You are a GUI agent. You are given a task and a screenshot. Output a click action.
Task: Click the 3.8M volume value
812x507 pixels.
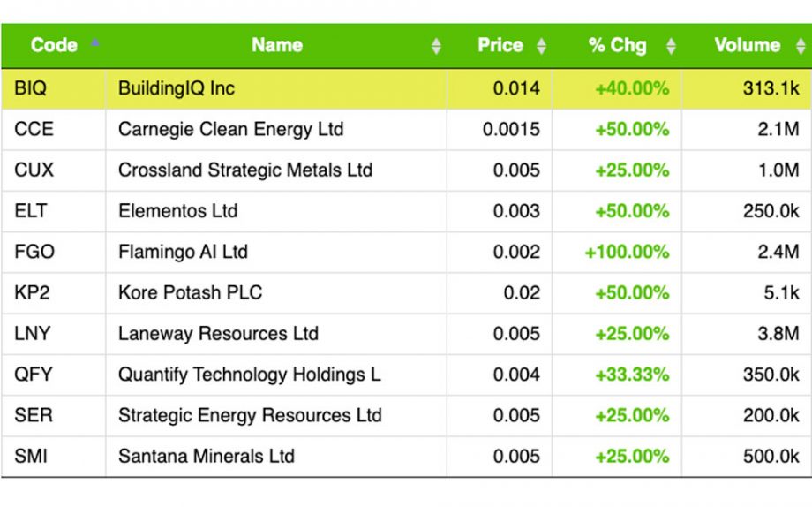[x=778, y=333]
